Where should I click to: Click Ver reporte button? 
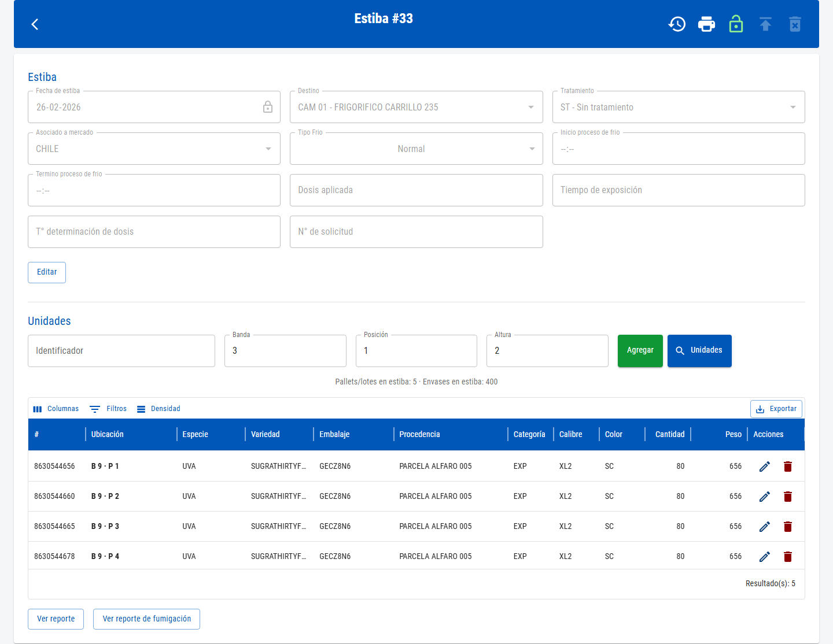(x=56, y=619)
